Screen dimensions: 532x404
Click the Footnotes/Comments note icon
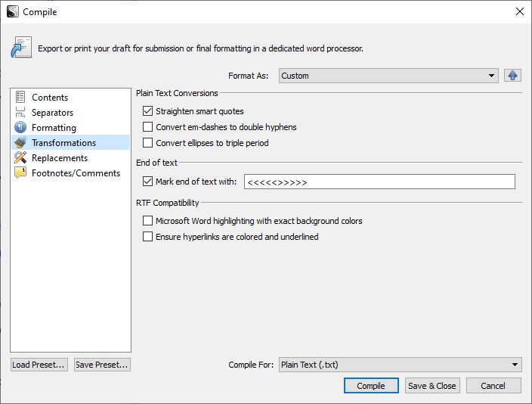[20, 172]
